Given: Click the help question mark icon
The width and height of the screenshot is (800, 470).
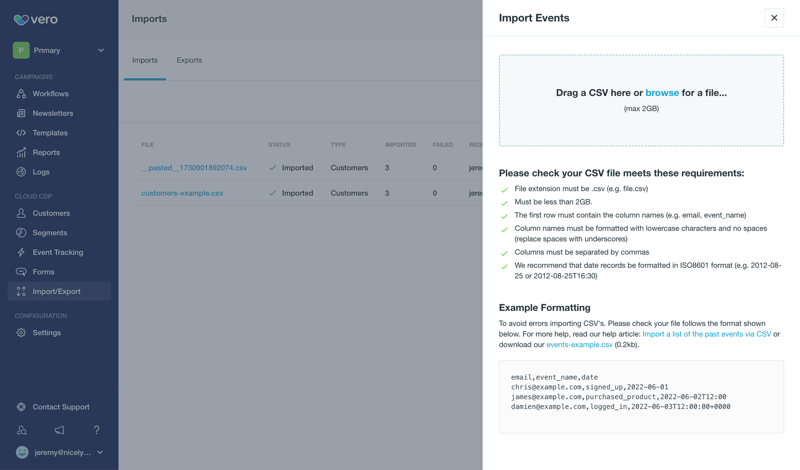Looking at the screenshot, I should [96, 430].
